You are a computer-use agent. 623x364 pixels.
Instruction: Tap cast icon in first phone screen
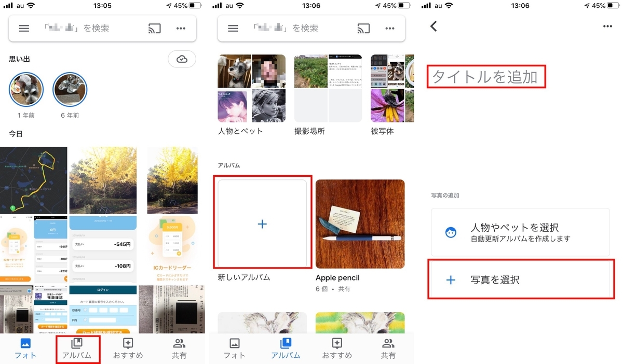point(154,29)
